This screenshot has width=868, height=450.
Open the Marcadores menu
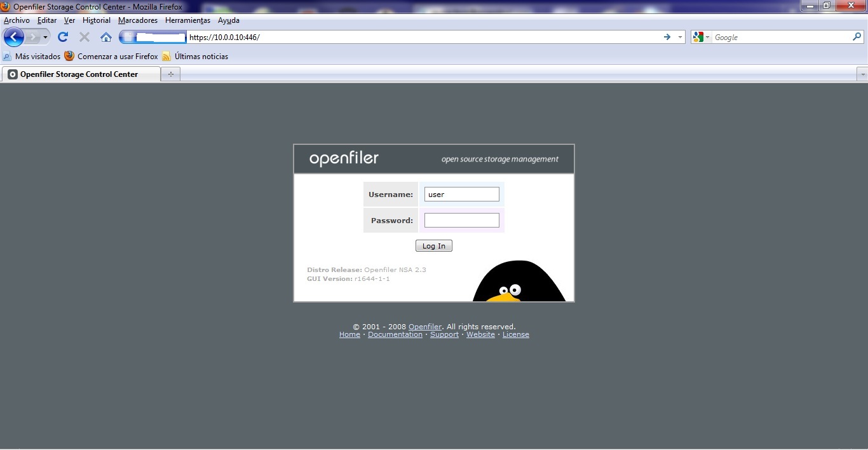[138, 20]
